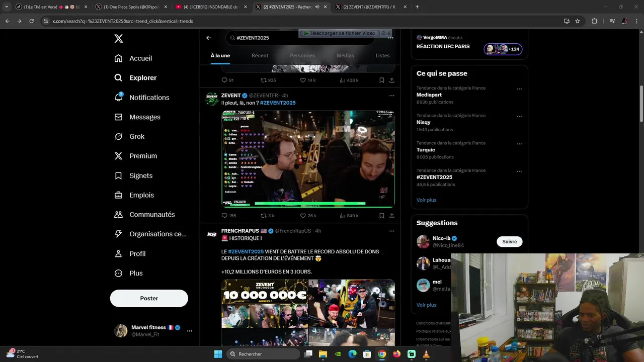
Task: Select the Médias tab
Action: click(x=345, y=56)
